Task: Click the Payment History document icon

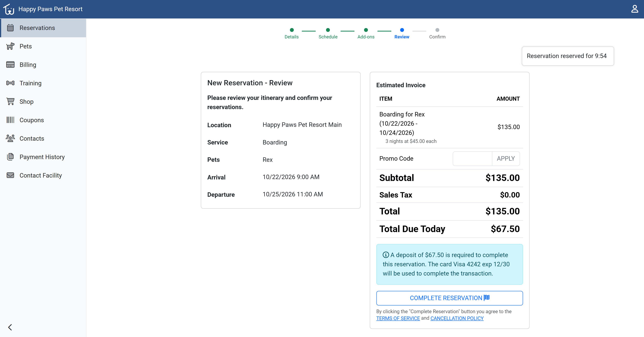Action: [10, 157]
